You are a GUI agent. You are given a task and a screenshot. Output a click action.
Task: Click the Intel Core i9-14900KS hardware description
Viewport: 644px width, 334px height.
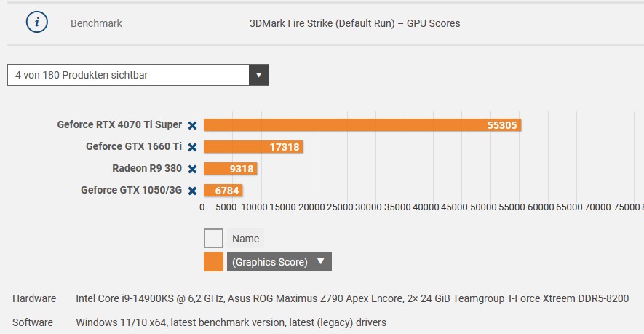352,298
